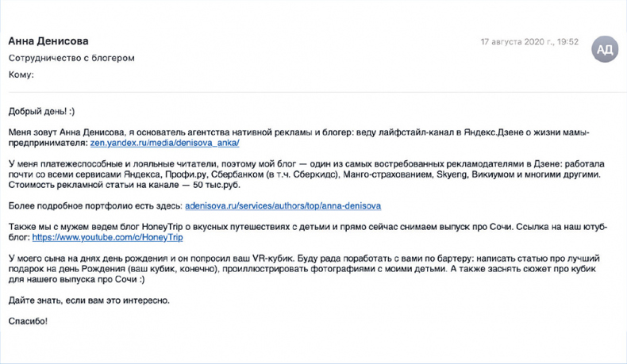The image size is (627, 364).
Task: Click the АД sender avatar
Action: pos(605,50)
